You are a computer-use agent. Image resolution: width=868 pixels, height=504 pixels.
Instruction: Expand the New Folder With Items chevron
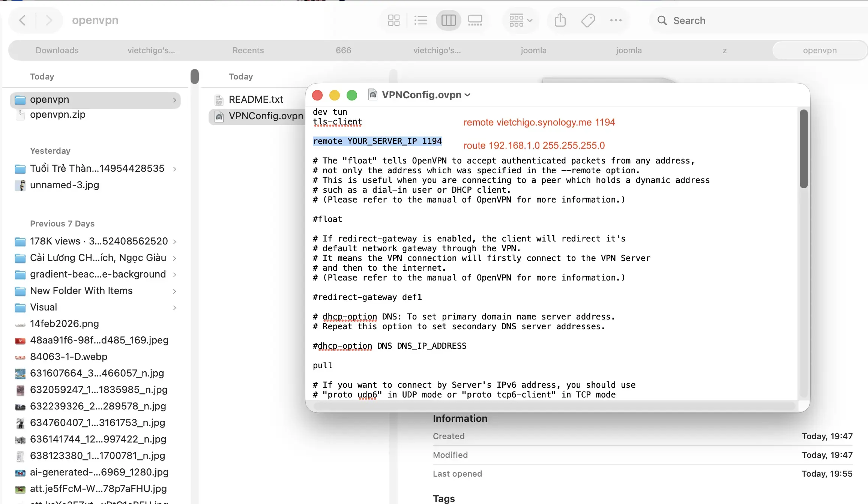[x=174, y=291]
